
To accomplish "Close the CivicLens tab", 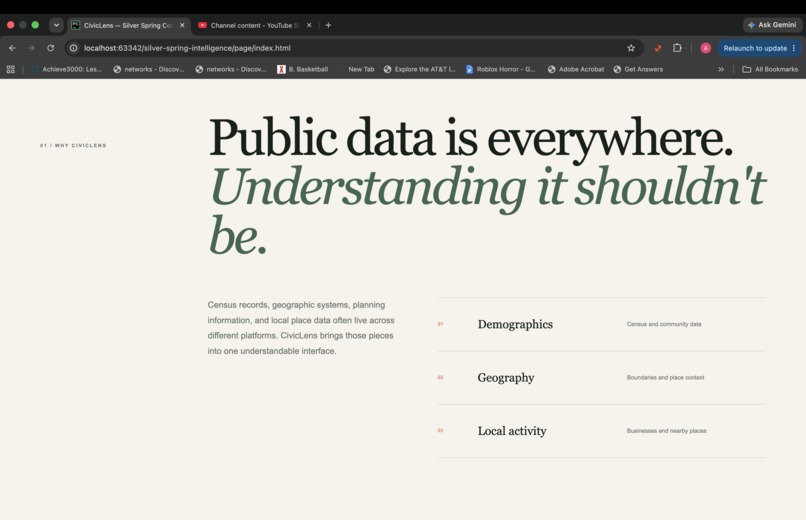I will point(182,25).
